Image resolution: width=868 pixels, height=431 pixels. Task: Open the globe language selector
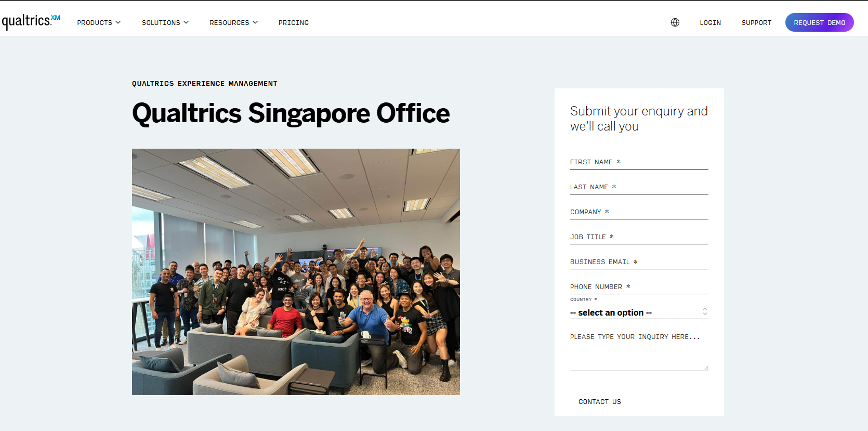[675, 22]
